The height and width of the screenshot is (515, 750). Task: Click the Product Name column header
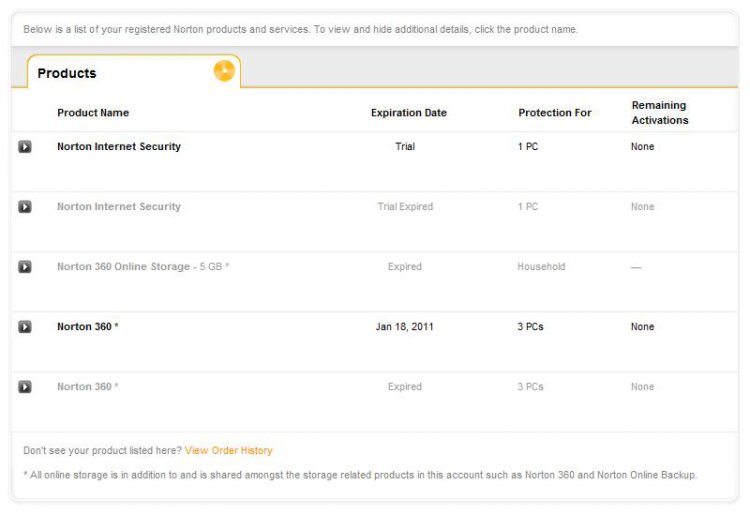[93, 113]
